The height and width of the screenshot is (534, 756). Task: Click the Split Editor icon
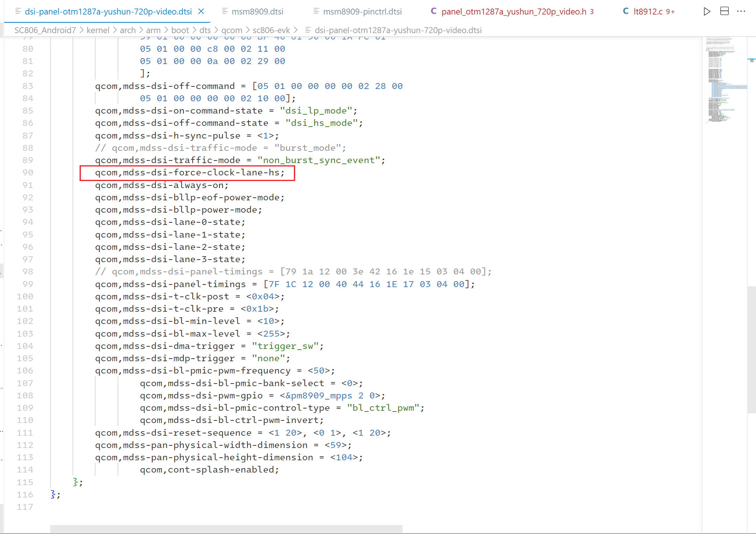point(724,11)
